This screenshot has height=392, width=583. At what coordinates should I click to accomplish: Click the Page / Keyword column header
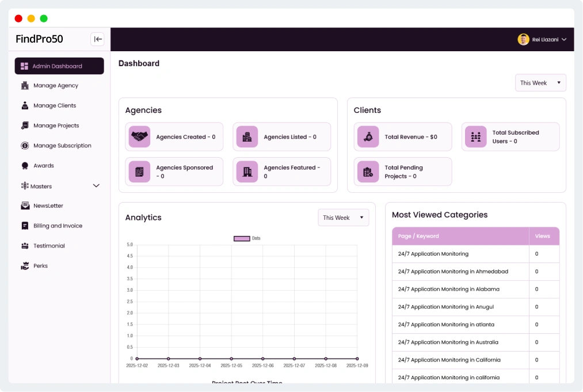(418, 236)
